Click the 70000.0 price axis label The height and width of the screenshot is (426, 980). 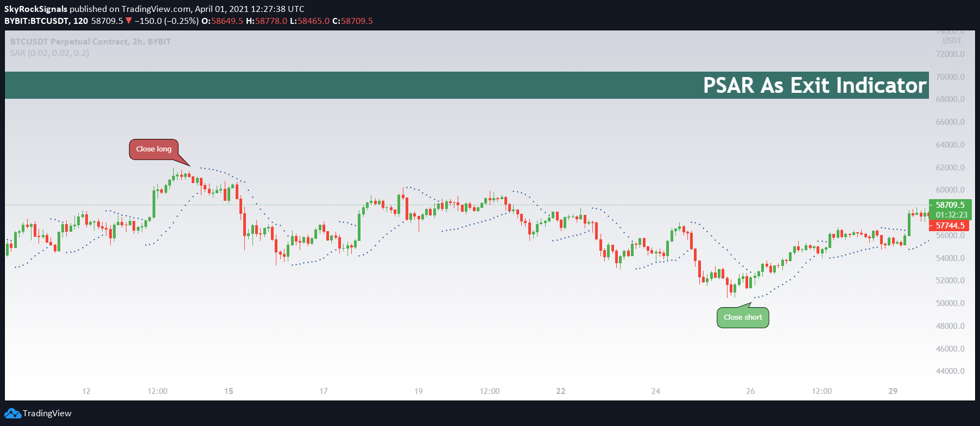point(950,77)
